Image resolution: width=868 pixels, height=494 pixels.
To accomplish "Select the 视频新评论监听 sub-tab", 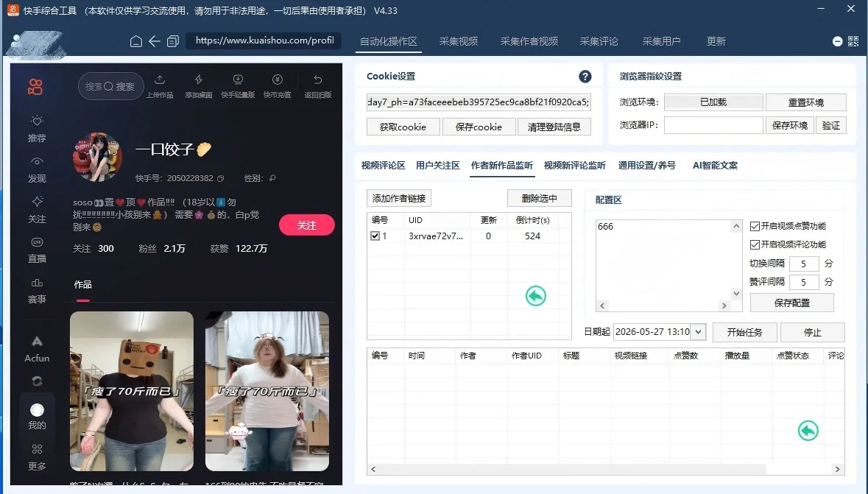I will (x=574, y=166).
